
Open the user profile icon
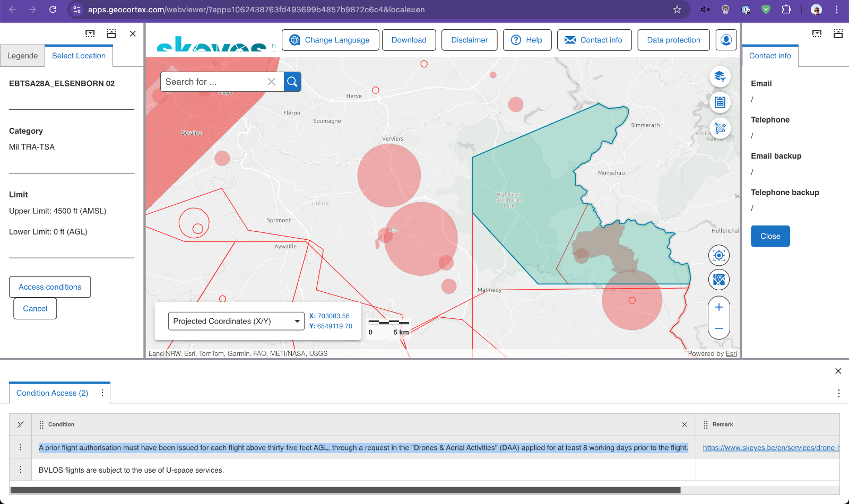click(726, 40)
